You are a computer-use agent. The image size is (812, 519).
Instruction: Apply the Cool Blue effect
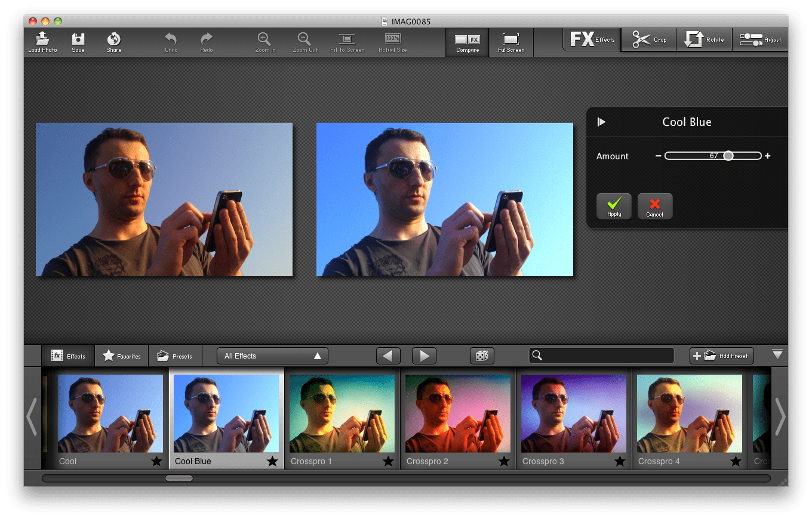click(x=614, y=206)
